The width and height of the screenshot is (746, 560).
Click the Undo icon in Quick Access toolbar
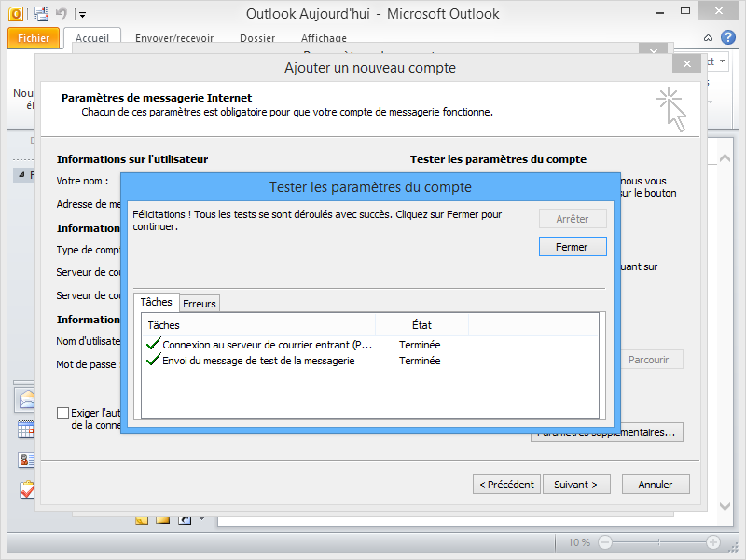click(x=61, y=13)
